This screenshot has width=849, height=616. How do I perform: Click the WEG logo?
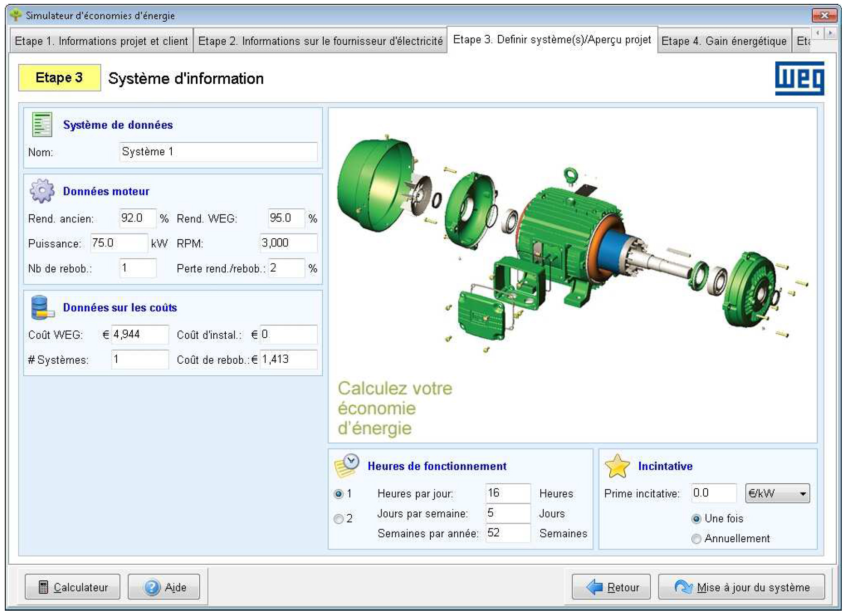tap(799, 78)
